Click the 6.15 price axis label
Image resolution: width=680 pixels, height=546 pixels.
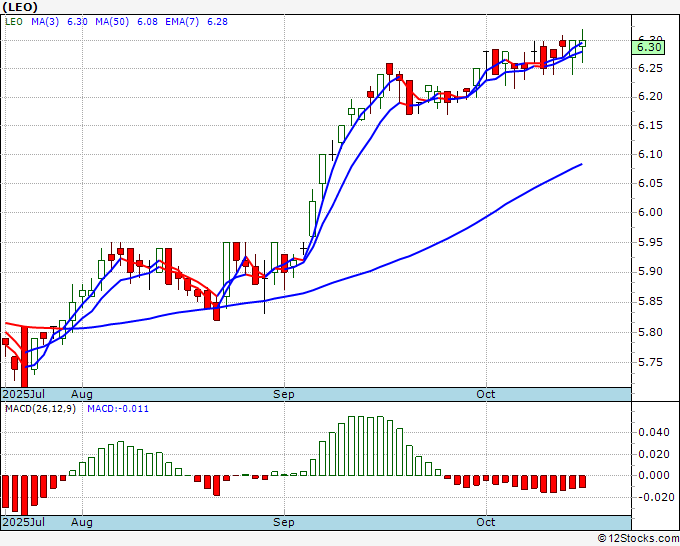pyautogui.click(x=651, y=125)
